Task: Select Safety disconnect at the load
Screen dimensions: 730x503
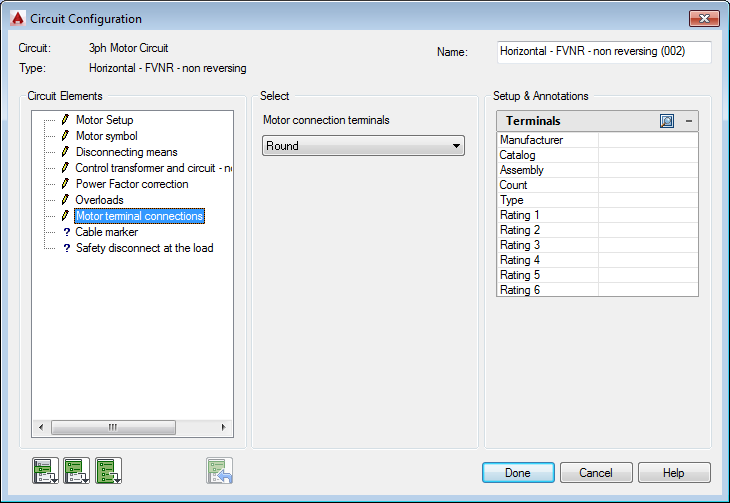Action: tap(144, 248)
